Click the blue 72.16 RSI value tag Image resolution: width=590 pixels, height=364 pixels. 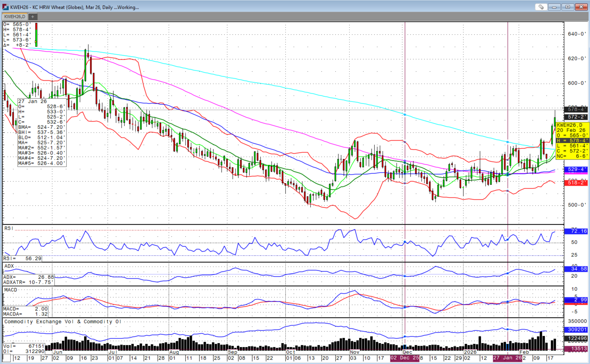point(576,231)
